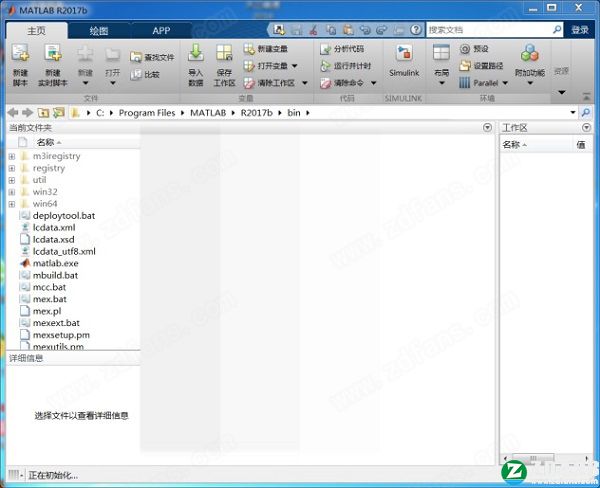Click in the Search Documentation (搜索文档) field

click(x=490, y=29)
